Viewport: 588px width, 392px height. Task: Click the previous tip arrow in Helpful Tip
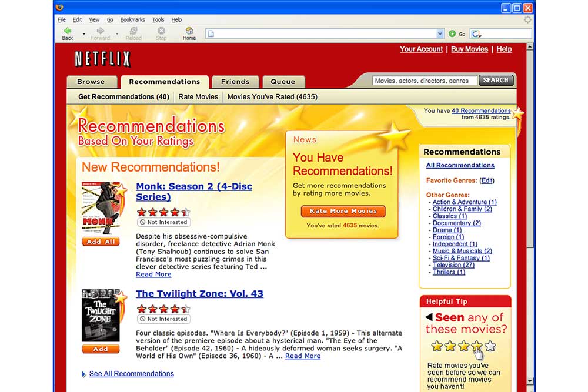pyautogui.click(x=429, y=317)
